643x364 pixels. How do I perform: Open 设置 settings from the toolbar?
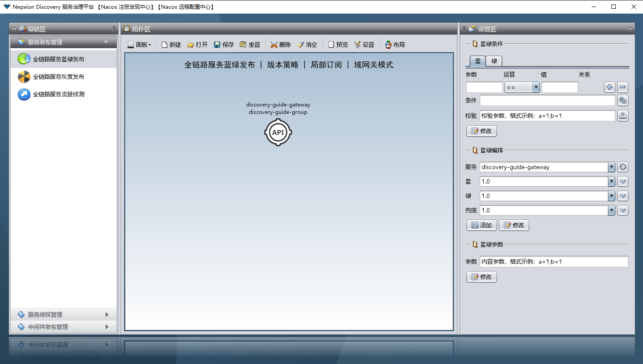coord(364,45)
